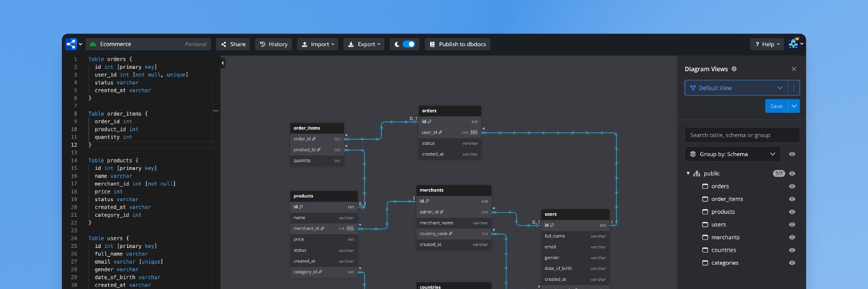The height and width of the screenshot is (289, 868).
Task: Close the Diagram Views panel
Action: coord(794,69)
